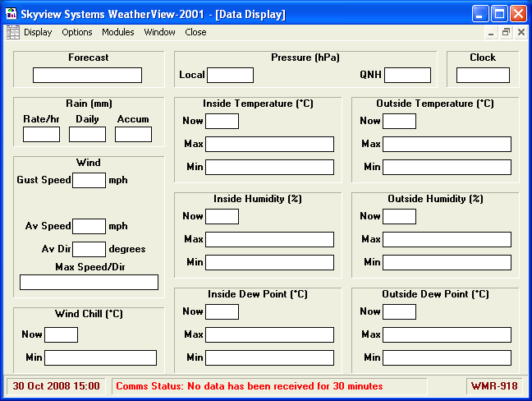Click Inside Dew Point Min field
532x401 pixels.
(269, 358)
